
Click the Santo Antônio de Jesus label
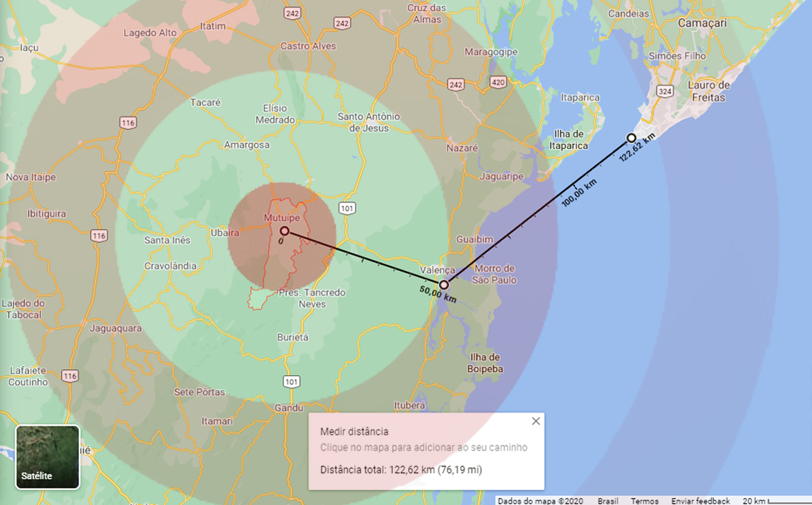(368, 123)
